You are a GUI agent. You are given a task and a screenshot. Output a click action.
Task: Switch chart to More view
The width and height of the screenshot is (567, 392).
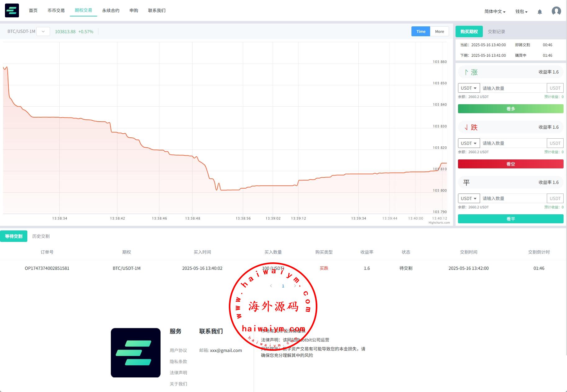(x=439, y=31)
